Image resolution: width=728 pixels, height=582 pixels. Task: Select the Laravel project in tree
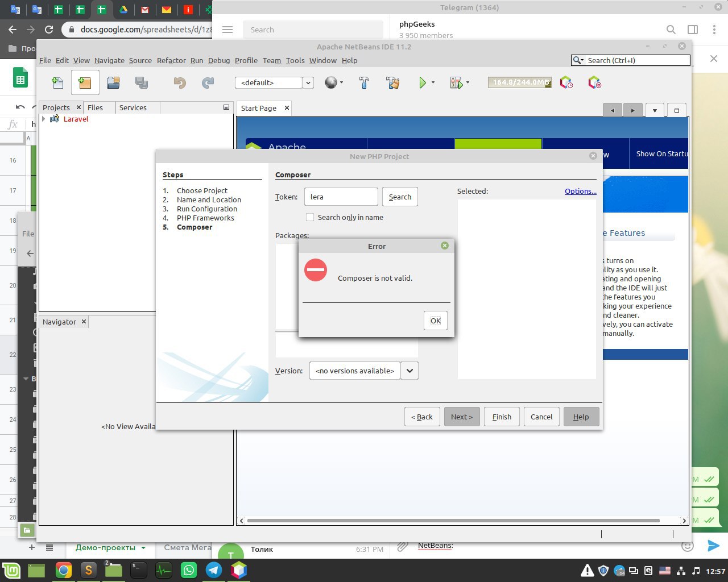click(76, 119)
